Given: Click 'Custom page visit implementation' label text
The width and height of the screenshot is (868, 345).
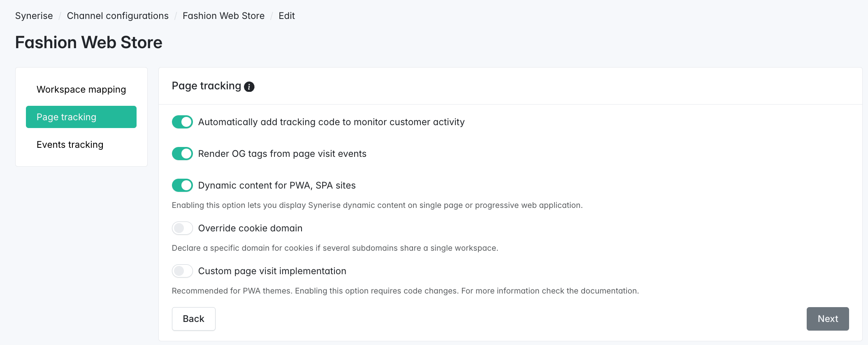Looking at the screenshot, I should coord(272,271).
